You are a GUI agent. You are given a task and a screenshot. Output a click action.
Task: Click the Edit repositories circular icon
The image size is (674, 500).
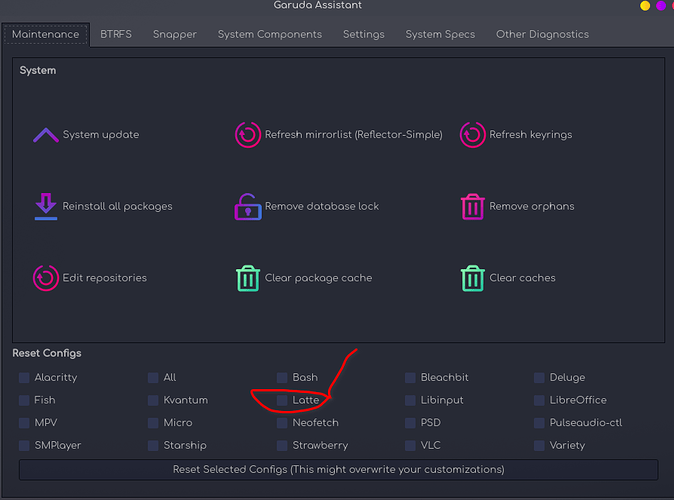(x=46, y=278)
